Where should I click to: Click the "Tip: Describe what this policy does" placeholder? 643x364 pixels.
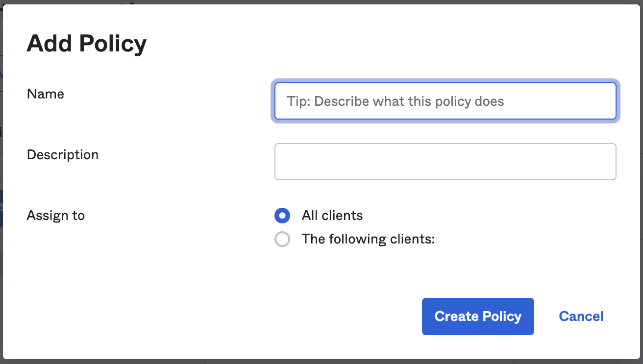[x=396, y=101]
